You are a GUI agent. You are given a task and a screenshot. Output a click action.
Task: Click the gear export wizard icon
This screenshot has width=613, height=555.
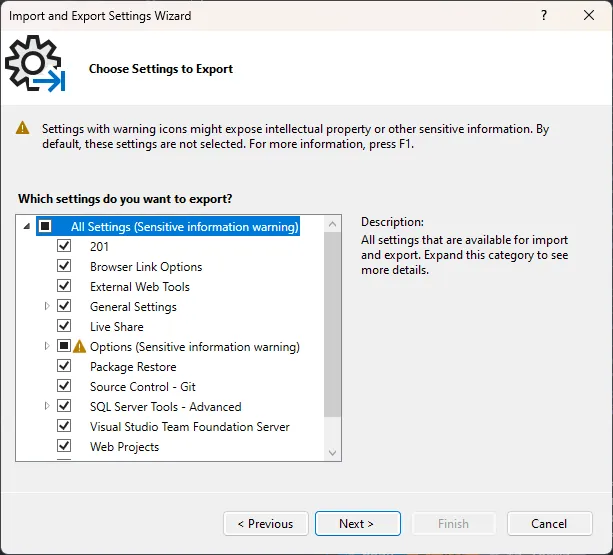35,64
